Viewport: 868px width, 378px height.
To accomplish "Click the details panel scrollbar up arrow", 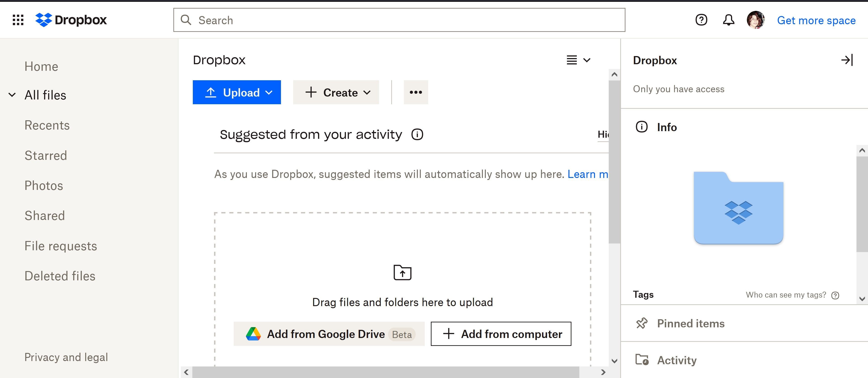I will click(862, 150).
